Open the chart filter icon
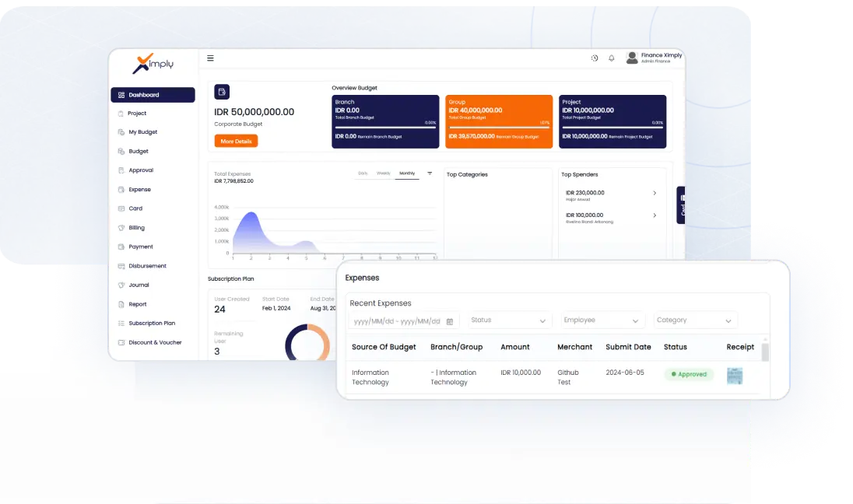Image resolution: width=853 pixels, height=504 pixels. tap(430, 173)
